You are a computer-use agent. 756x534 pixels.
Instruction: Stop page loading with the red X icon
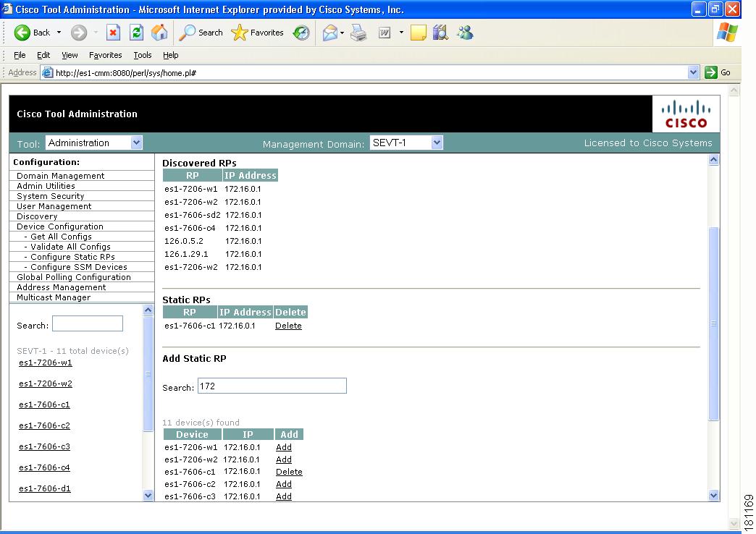[x=113, y=33]
